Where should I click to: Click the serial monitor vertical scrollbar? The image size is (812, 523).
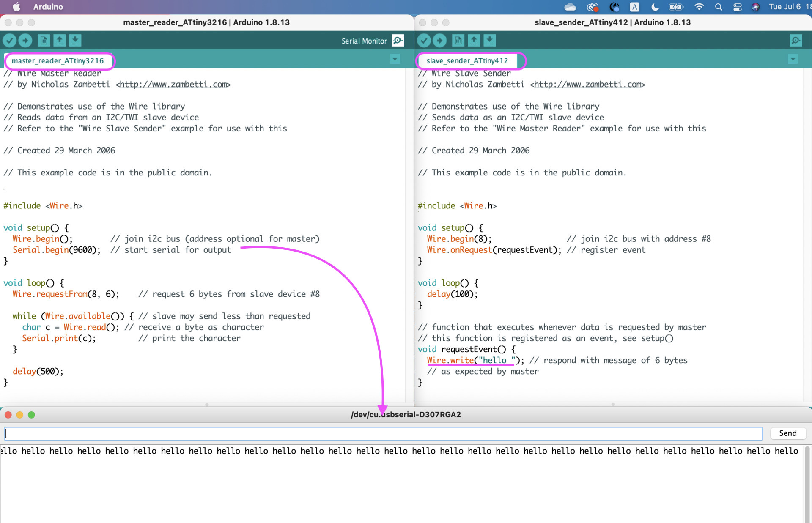click(807, 484)
